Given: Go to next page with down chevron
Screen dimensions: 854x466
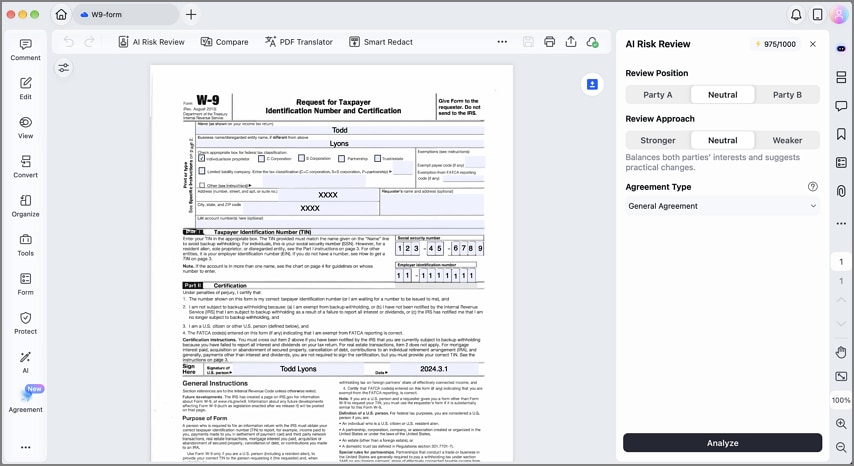Looking at the screenshot, I should [x=841, y=323].
